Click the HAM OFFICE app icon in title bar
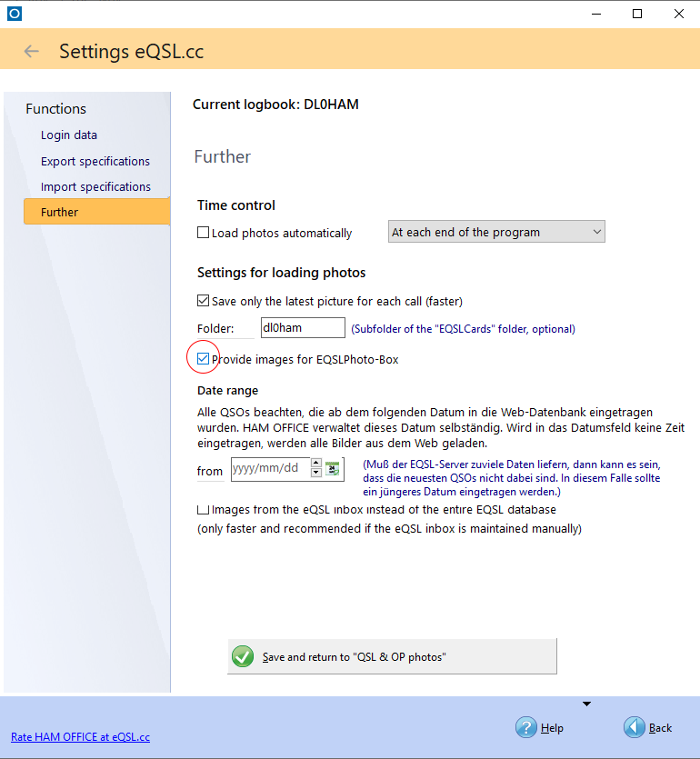The height and width of the screenshot is (759, 700). 15,14
